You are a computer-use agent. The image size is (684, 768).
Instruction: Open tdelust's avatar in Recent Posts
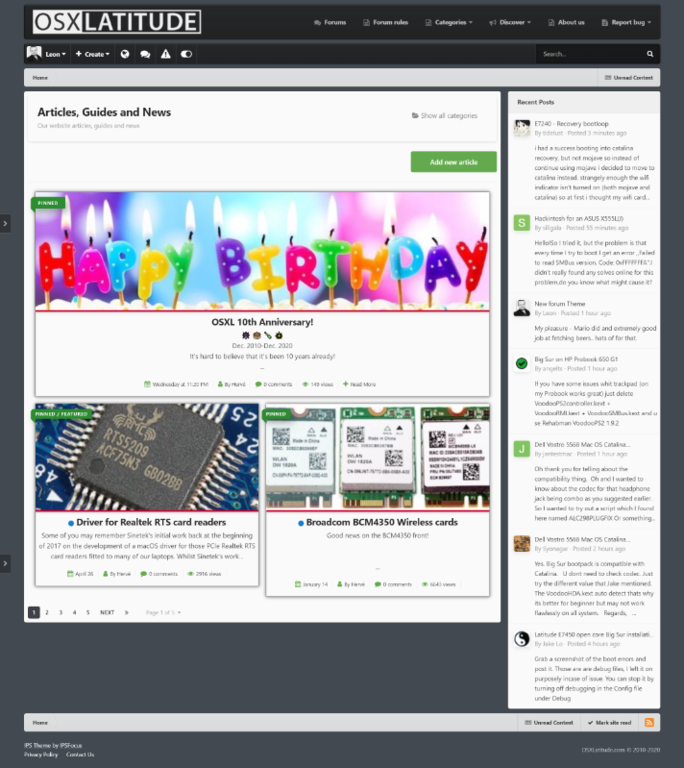(521, 128)
